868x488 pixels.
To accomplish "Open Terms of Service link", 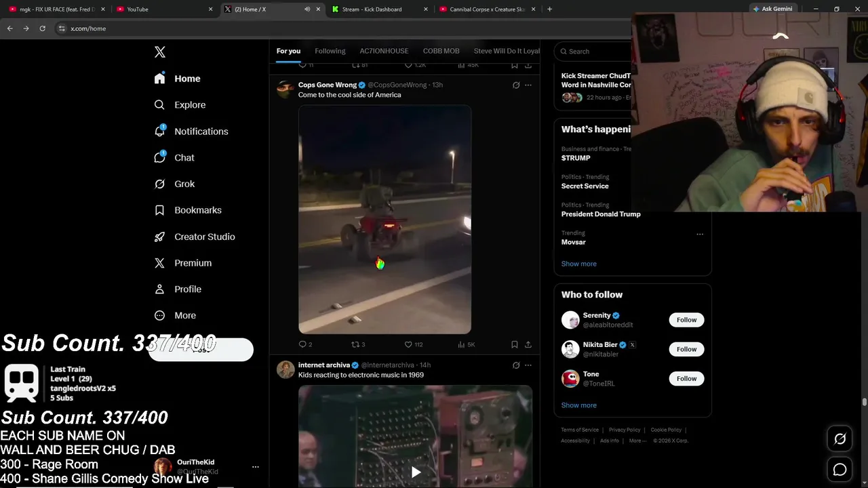I will pos(580,430).
